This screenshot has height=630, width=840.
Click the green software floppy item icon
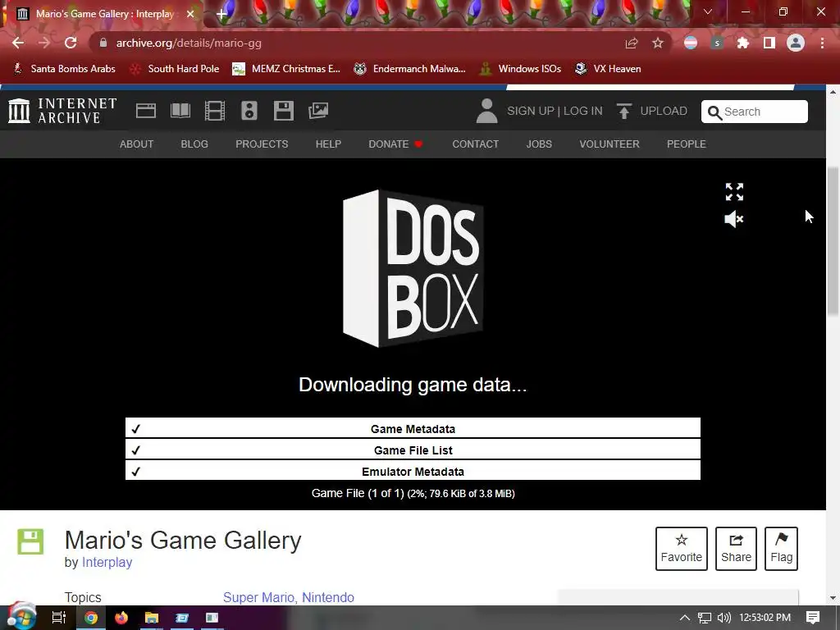tap(30, 541)
